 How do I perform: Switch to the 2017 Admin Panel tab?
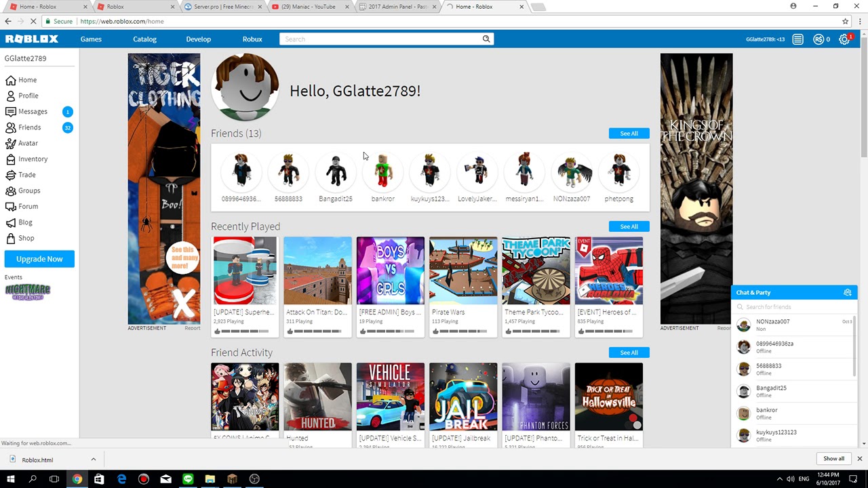pos(397,7)
